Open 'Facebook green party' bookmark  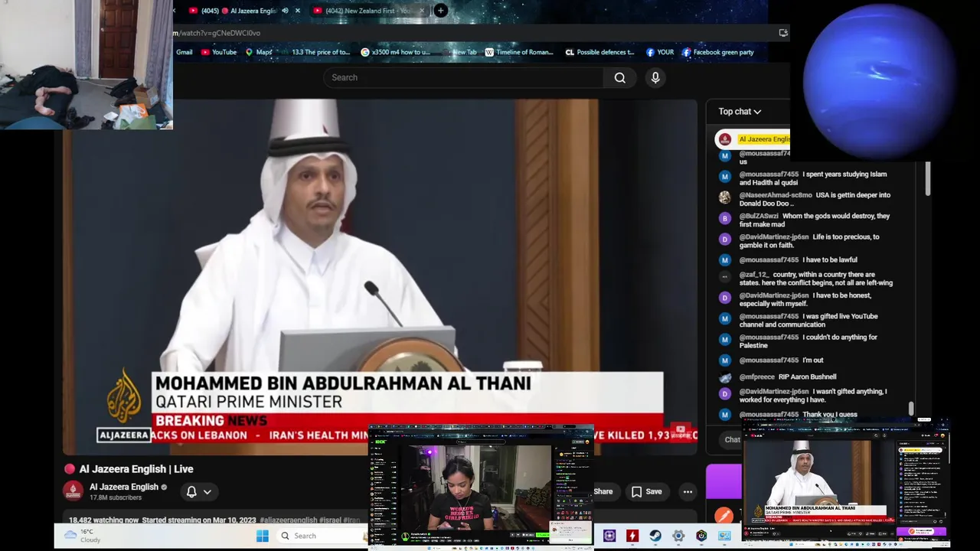[718, 52]
